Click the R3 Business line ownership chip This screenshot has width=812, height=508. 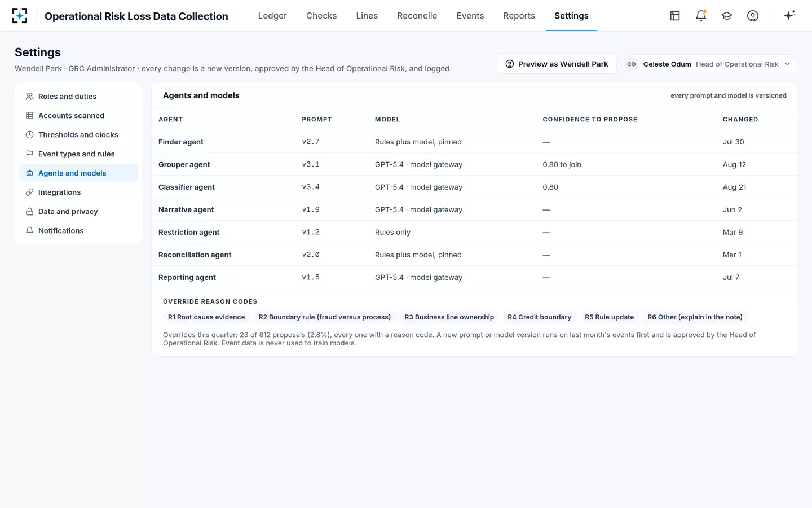449,317
